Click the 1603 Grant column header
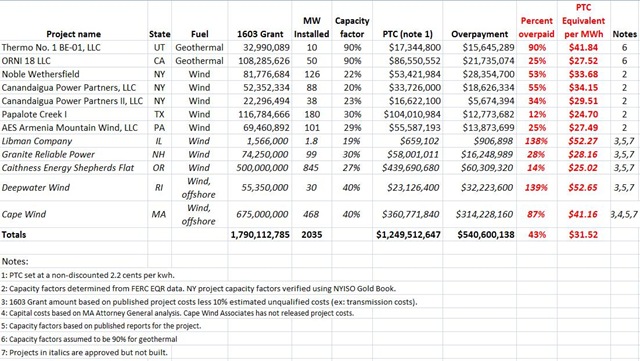The image size is (640, 361). (260, 34)
